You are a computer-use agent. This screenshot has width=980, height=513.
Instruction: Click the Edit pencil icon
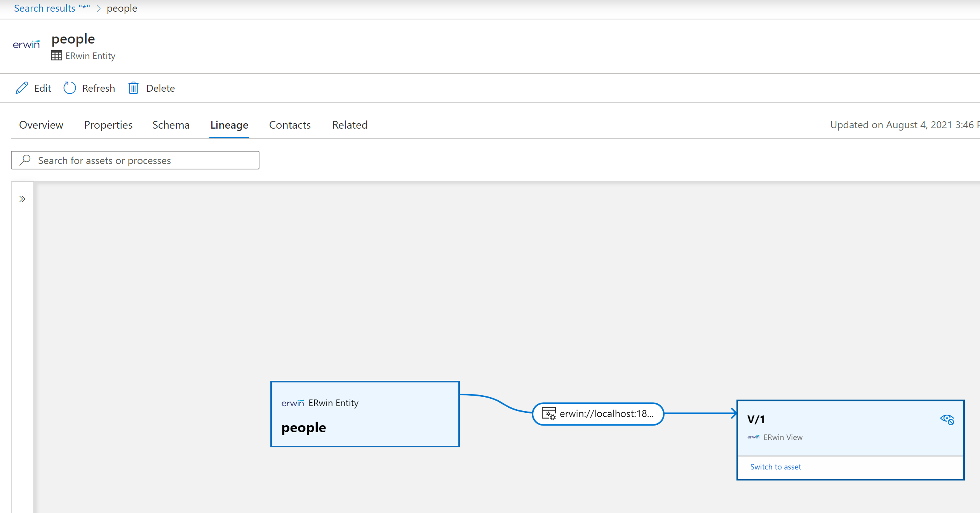[x=21, y=88]
